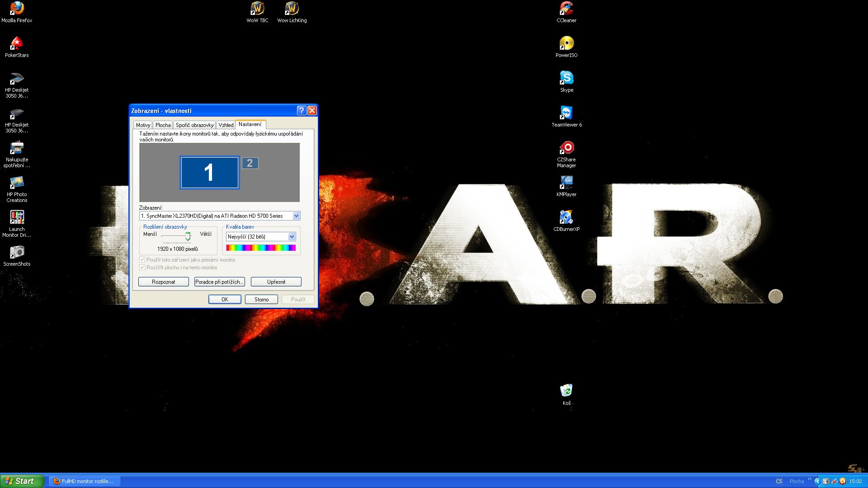
Task: Open the Mozilla Firefox desktop icon
Action: coord(17,9)
